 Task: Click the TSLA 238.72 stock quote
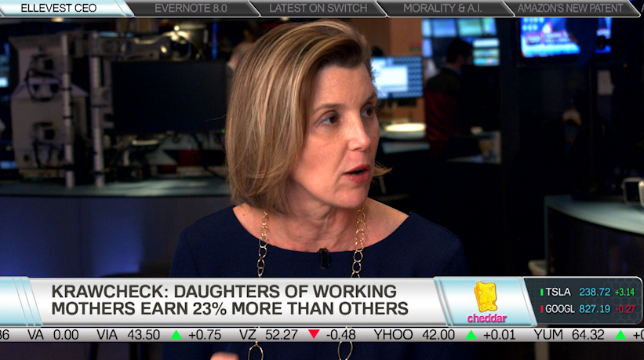click(588, 292)
